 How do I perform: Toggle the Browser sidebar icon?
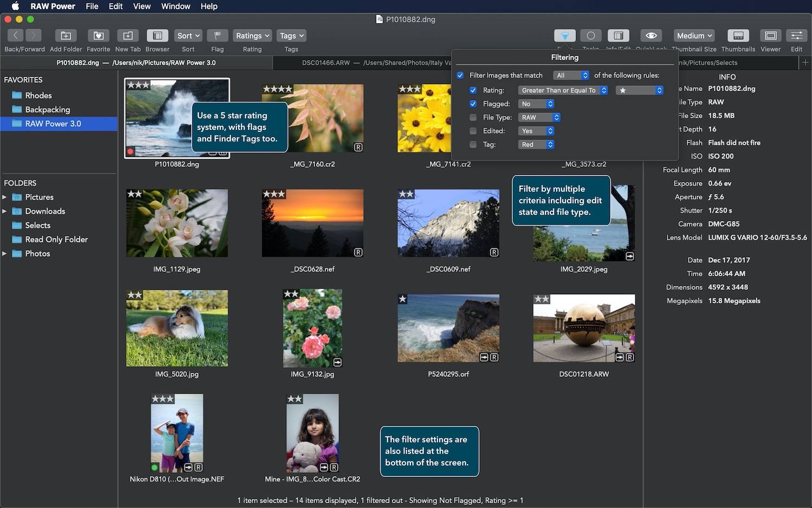tap(157, 35)
